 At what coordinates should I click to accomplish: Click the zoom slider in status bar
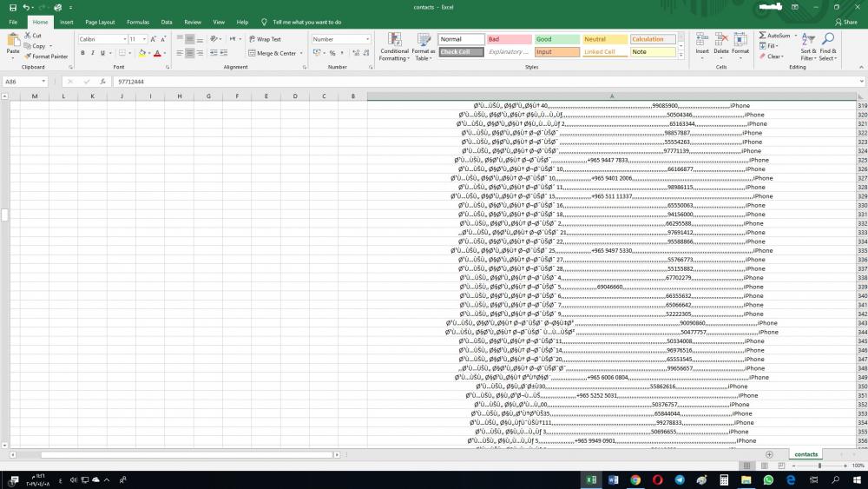820,466
